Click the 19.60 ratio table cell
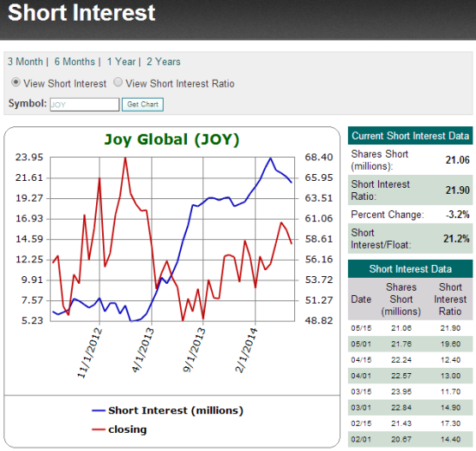Screen dimensions: 476x451 pos(451,345)
